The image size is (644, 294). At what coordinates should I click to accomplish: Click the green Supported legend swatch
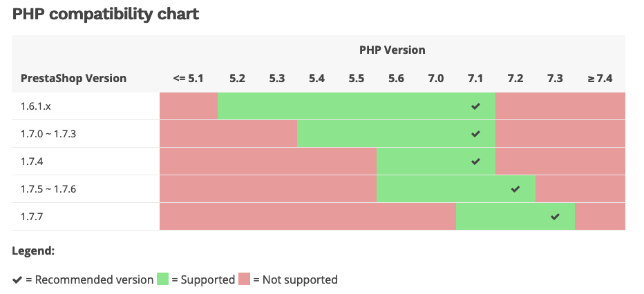coord(162,280)
